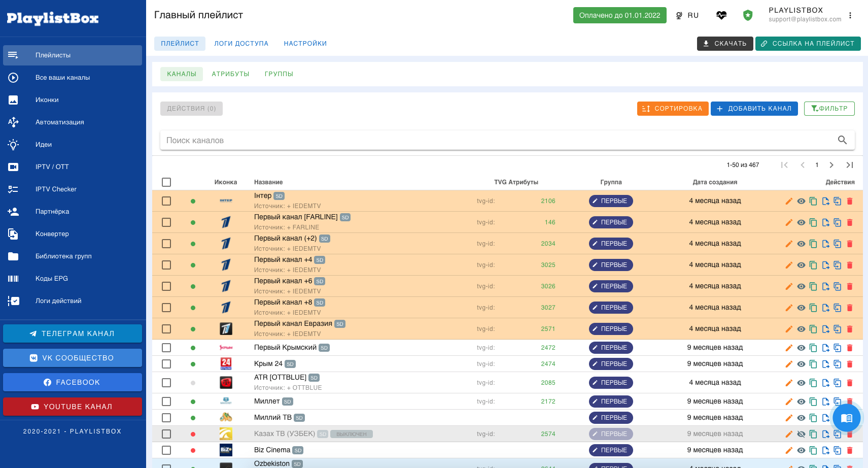Switch to ЛОГИ ДОСТУПА tab
This screenshot has width=868, height=468.
(x=241, y=44)
